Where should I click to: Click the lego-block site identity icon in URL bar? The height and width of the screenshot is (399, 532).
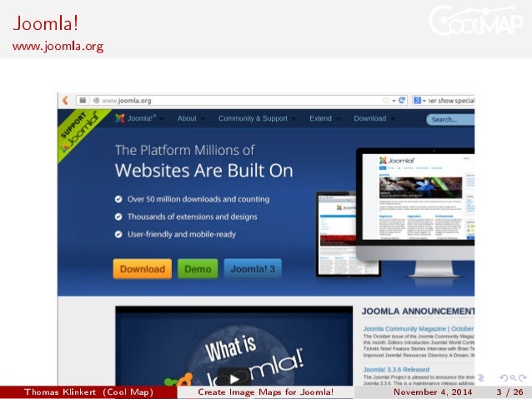click(83, 100)
